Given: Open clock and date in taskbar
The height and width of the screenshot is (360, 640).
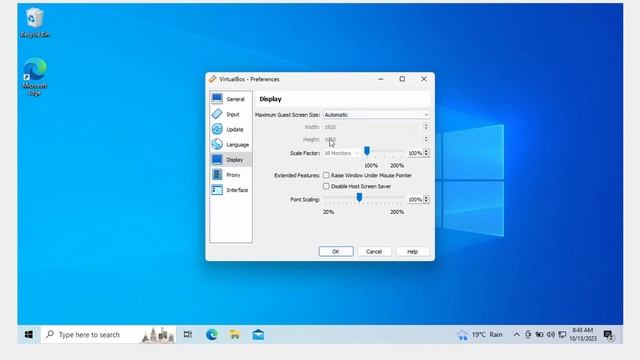Looking at the screenshot, I should [582, 335].
